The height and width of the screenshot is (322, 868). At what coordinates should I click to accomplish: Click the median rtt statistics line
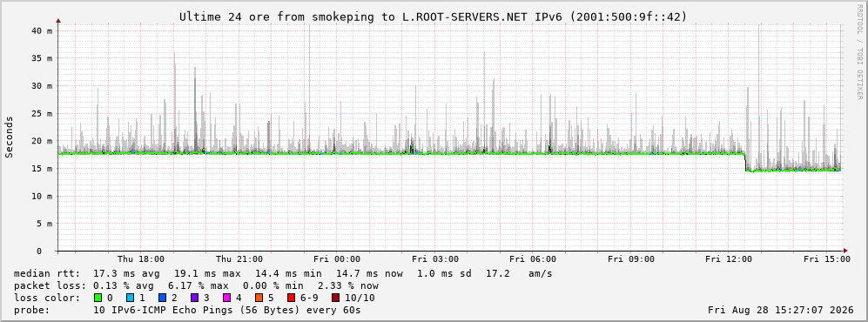pos(283,273)
